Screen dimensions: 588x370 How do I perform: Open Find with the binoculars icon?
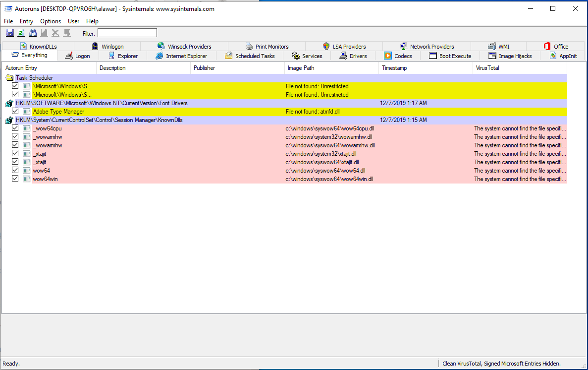coord(33,33)
